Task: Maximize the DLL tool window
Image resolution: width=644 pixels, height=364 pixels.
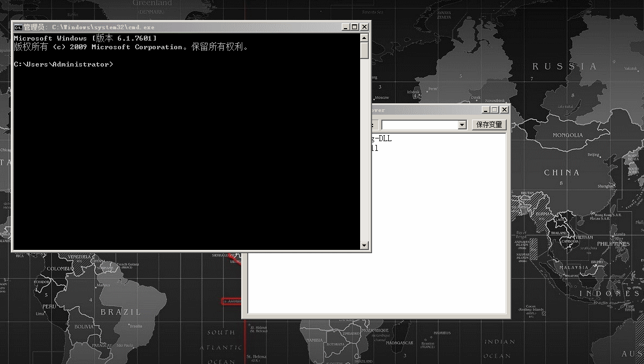Action: 495,109
